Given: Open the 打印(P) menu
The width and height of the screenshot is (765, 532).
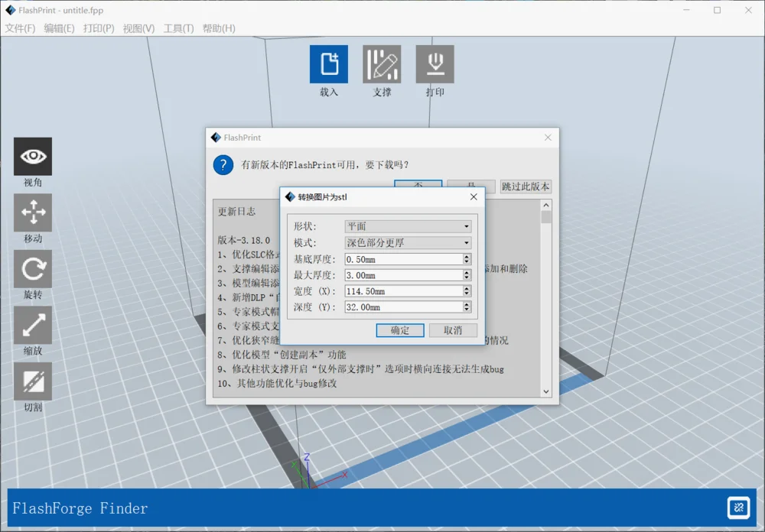Looking at the screenshot, I should pos(99,28).
